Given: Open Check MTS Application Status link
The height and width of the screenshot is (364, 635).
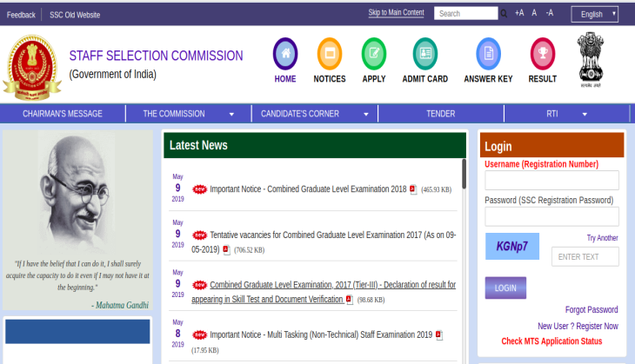Looking at the screenshot, I should click(x=551, y=341).
